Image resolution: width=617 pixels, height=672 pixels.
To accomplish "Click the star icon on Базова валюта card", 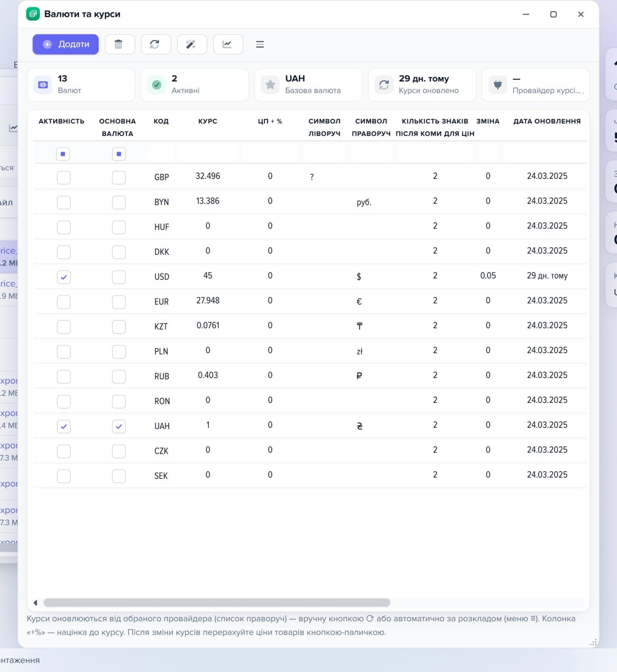I will 270,85.
